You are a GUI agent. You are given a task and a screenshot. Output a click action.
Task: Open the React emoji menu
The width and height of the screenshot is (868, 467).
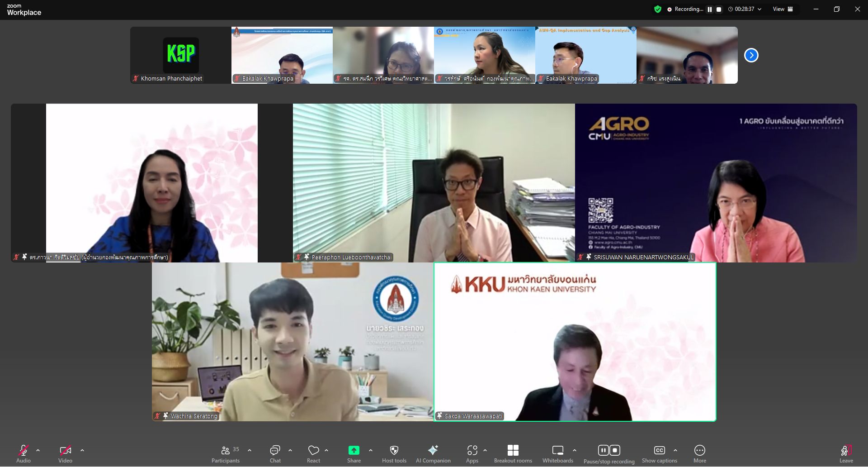coord(313,454)
